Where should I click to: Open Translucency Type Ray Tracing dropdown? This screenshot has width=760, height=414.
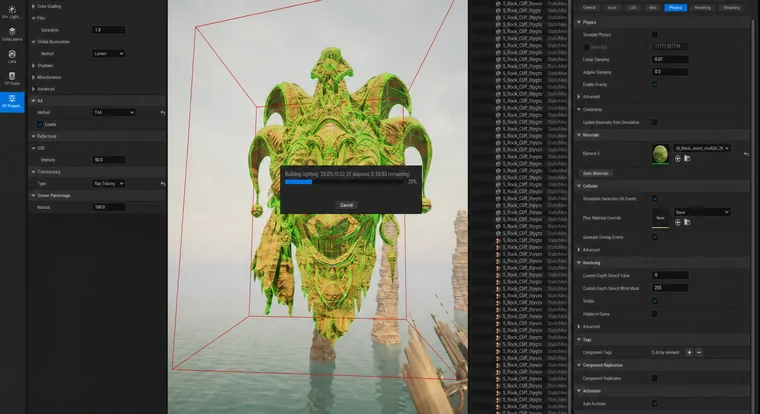pos(109,184)
